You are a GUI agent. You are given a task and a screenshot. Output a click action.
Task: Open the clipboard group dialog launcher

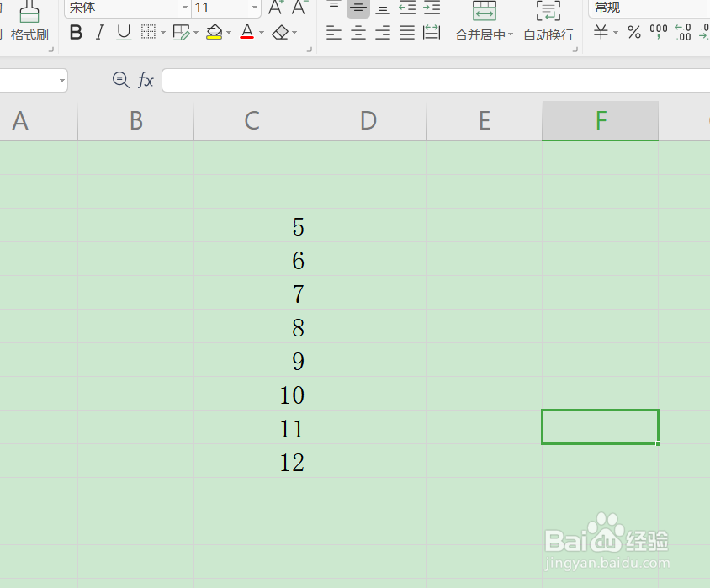[51, 50]
